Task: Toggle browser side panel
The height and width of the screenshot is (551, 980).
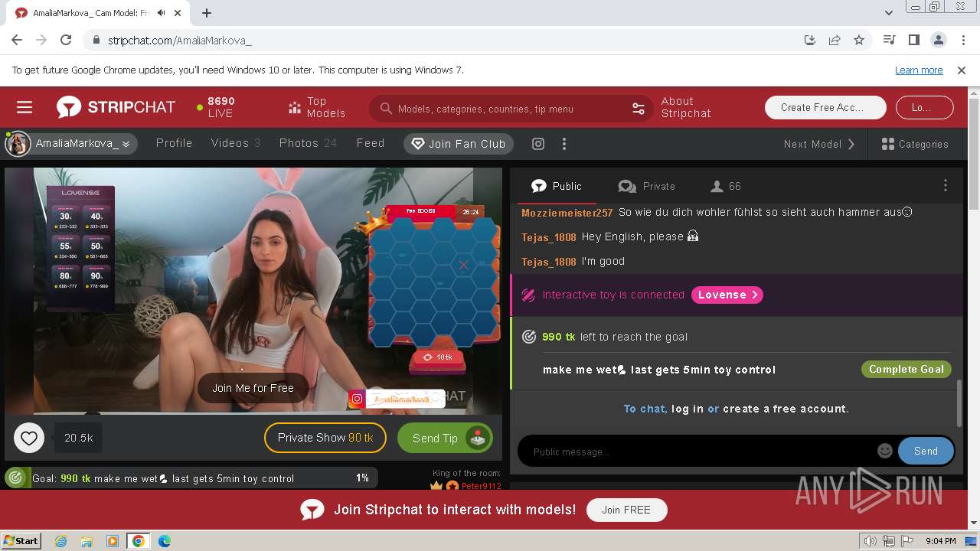Action: click(913, 40)
